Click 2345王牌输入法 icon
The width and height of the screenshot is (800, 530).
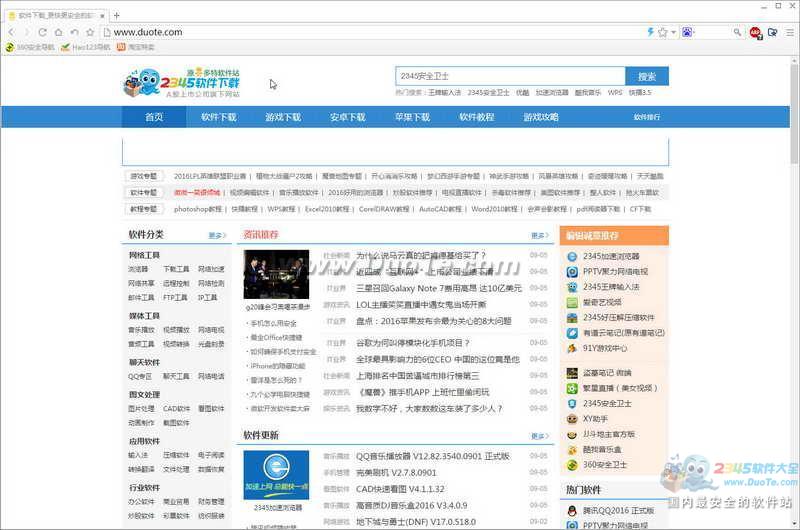(572, 287)
